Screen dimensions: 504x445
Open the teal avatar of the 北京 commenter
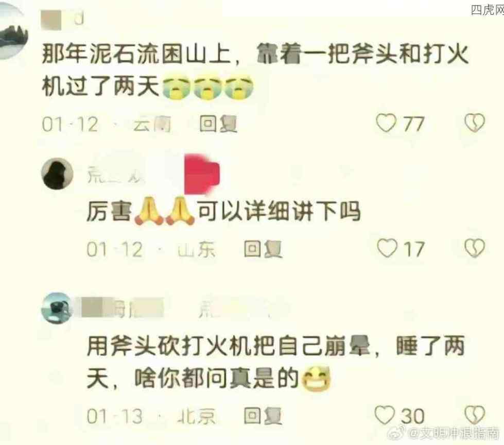click(57, 308)
